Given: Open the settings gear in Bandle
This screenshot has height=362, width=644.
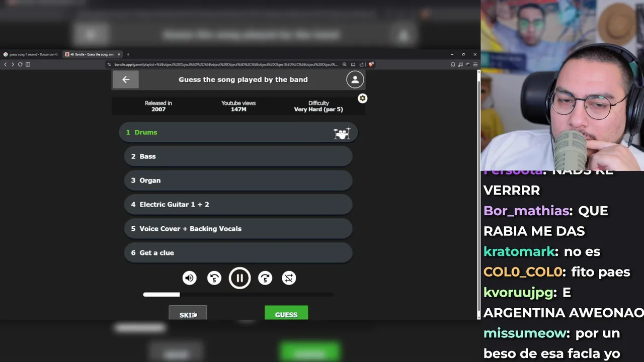Looking at the screenshot, I should click(x=362, y=99).
